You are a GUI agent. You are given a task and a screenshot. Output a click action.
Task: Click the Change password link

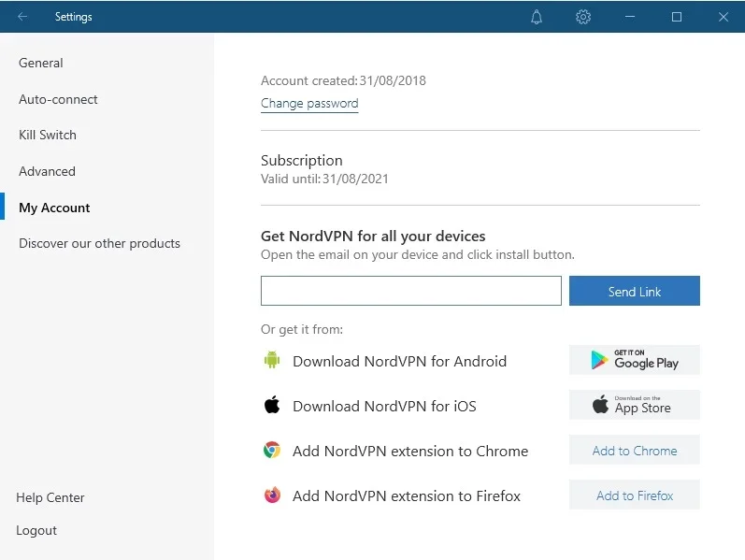309,103
